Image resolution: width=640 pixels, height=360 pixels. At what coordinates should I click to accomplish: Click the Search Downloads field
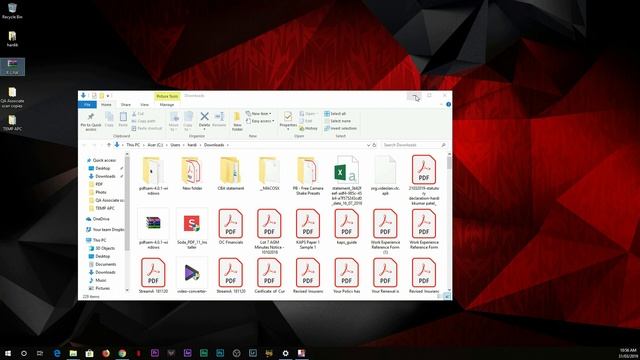click(x=414, y=145)
